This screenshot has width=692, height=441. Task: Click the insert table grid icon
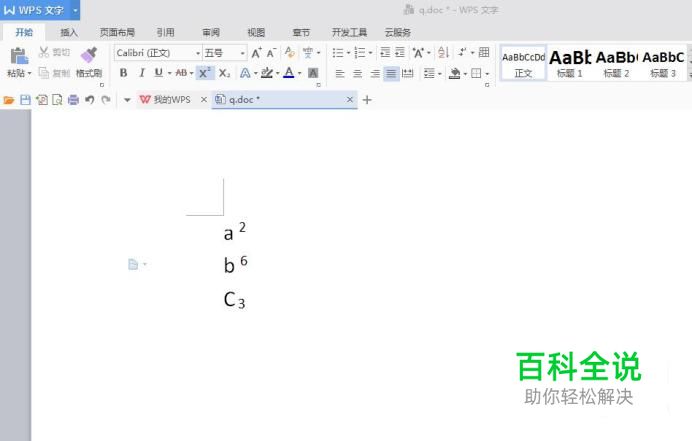pos(484,52)
